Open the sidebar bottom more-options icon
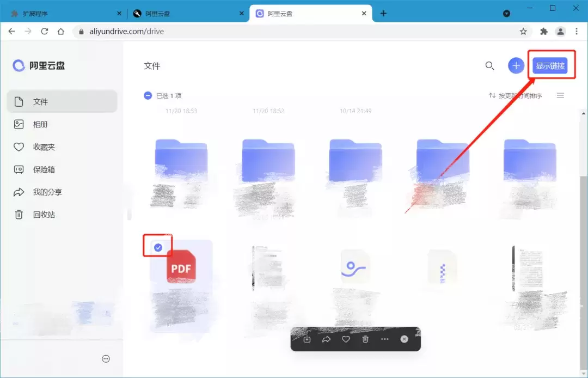 [106, 359]
